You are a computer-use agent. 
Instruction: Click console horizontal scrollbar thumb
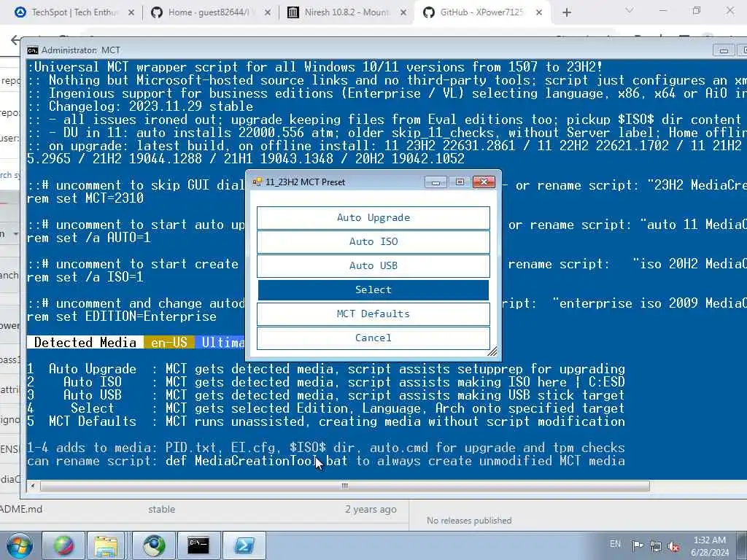point(345,486)
